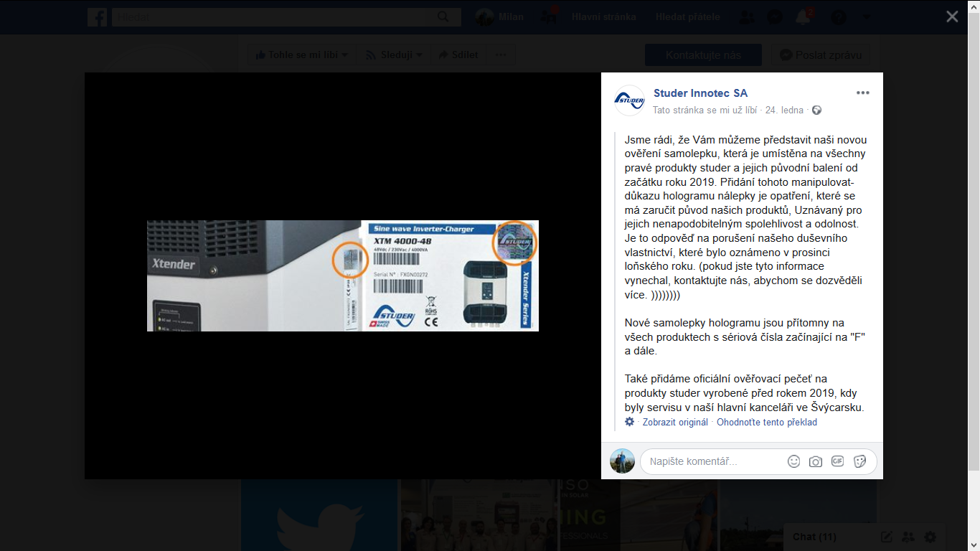
Task: Open the post date '24. ledna'
Action: click(x=784, y=110)
